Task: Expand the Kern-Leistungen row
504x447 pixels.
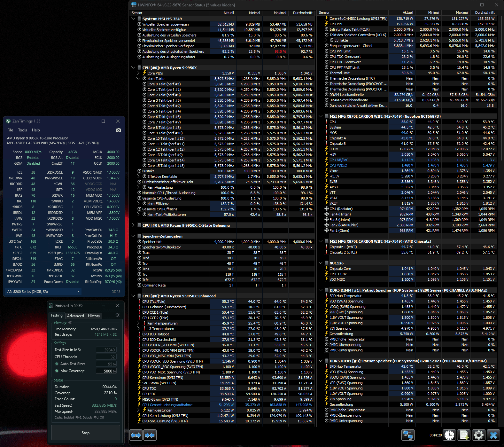Action: tap(138, 410)
